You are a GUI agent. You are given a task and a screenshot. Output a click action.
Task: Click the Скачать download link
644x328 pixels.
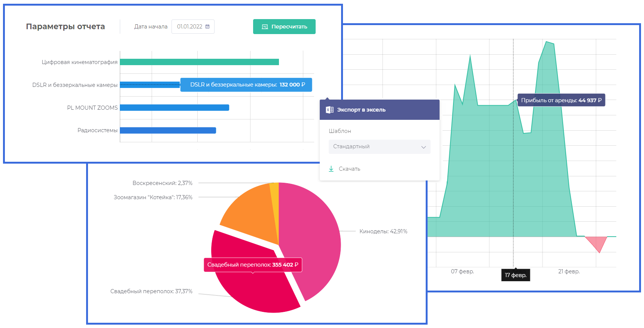click(349, 169)
